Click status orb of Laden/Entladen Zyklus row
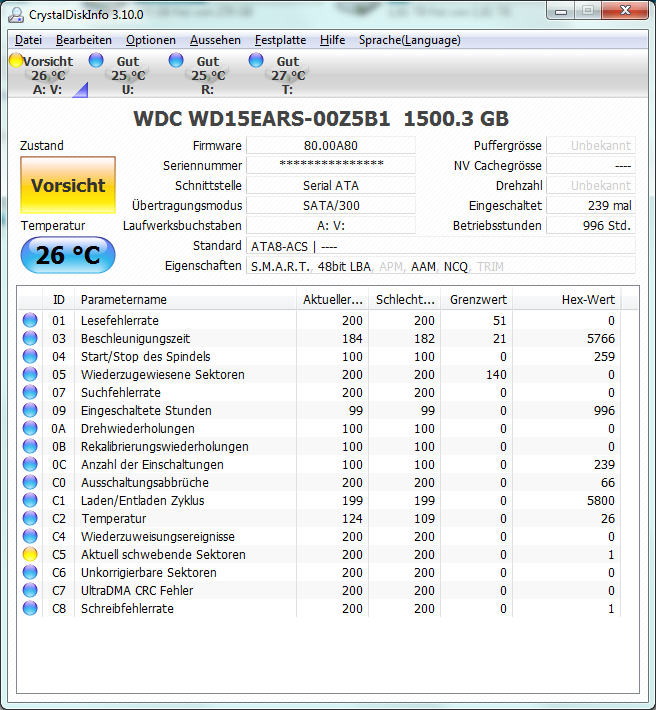Image resolution: width=656 pixels, height=710 pixels. (30, 500)
